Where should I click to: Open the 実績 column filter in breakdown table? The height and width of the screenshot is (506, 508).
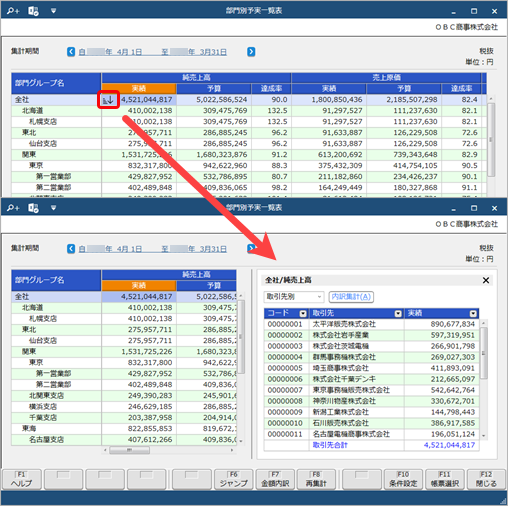(473, 313)
